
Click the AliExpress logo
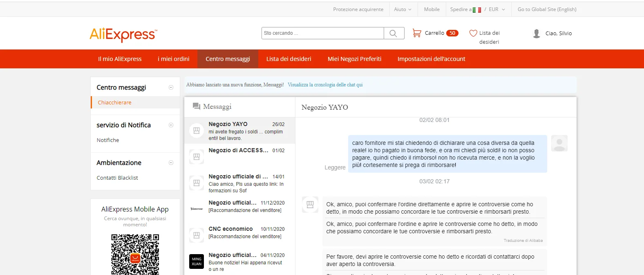coord(123,34)
